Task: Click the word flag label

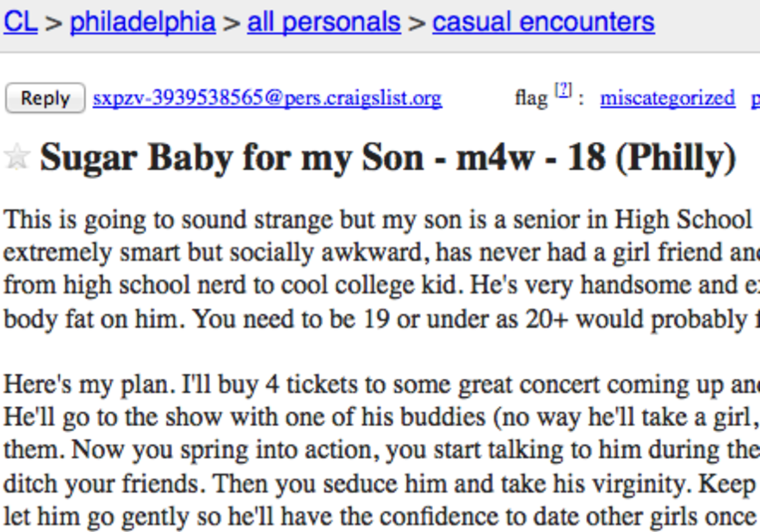Action: coord(531,98)
